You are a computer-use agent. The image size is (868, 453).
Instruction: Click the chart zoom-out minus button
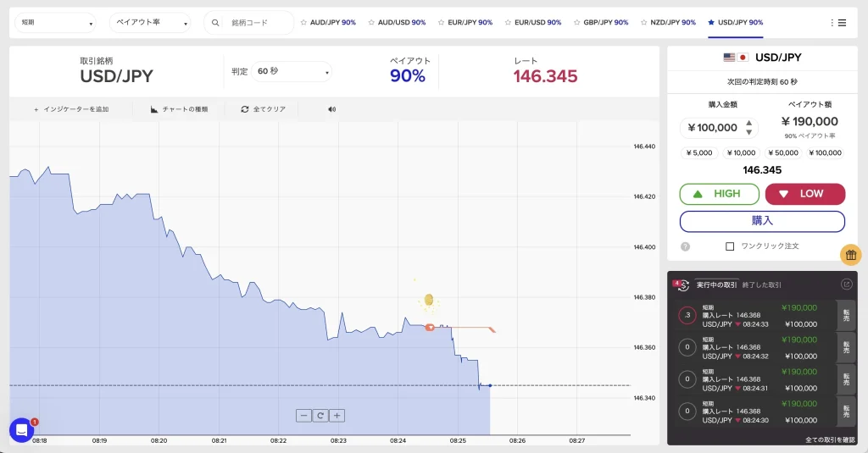pyautogui.click(x=304, y=415)
